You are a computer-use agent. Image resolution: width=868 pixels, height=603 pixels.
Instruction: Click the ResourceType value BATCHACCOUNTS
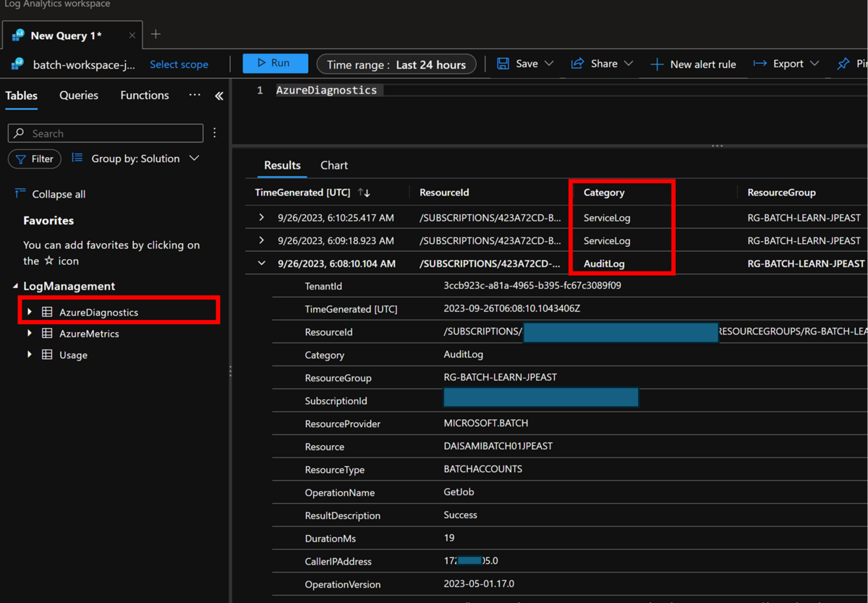(x=482, y=469)
